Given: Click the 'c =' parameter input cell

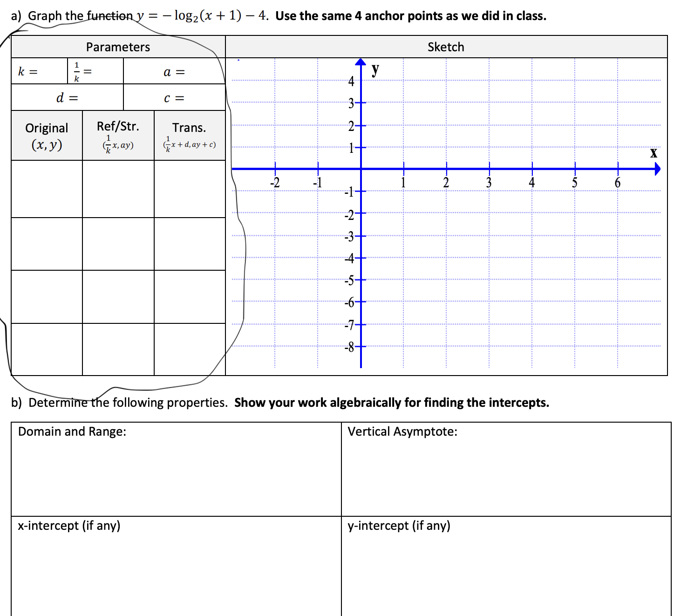Looking at the screenshot, I should pyautogui.click(x=175, y=98).
